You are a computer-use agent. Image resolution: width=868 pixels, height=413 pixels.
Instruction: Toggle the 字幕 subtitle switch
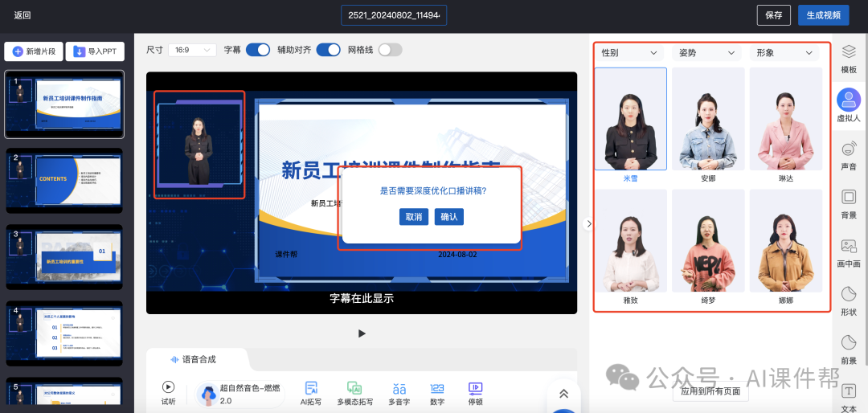pos(258,50)
